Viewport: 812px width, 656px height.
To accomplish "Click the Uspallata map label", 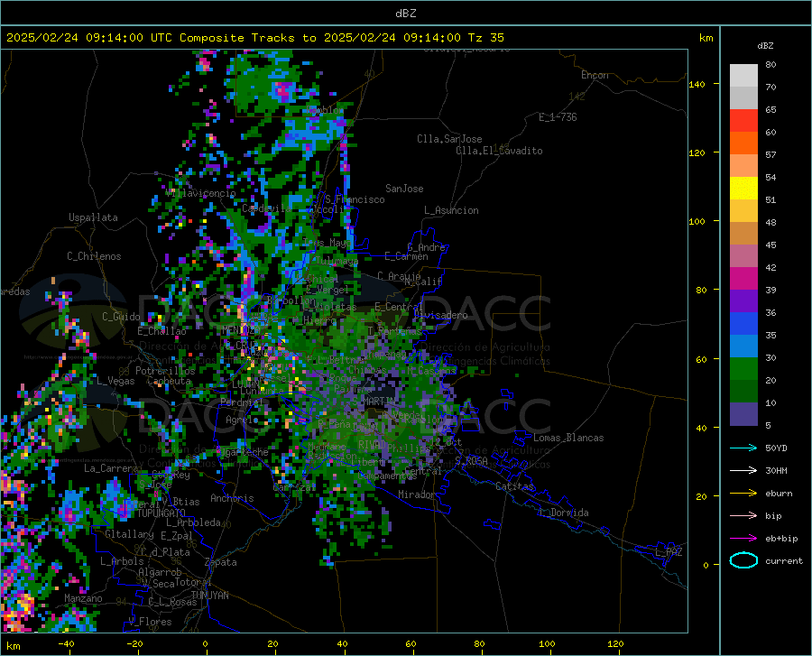I will 93,218.
